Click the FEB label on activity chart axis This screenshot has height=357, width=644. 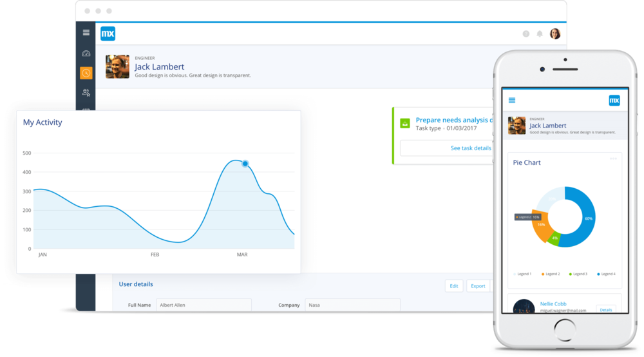[155, 255]
